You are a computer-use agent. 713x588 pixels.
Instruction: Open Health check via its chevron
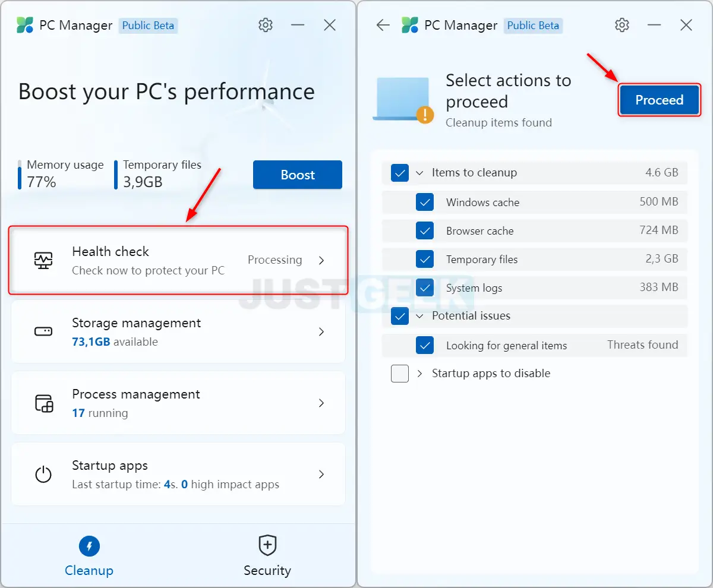pos(321,260)
